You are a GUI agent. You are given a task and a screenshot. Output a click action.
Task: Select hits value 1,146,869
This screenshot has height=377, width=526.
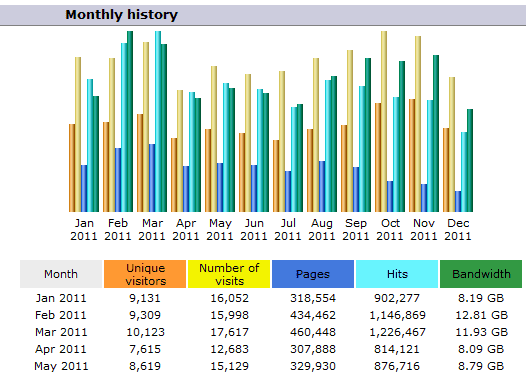point(398,315)
